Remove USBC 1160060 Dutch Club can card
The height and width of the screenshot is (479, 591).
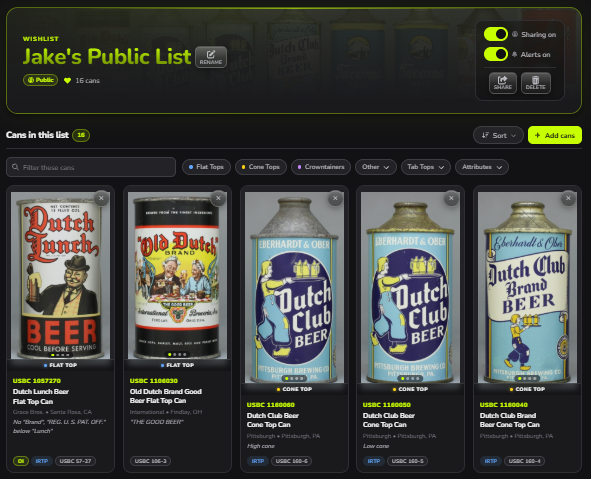[335, 198]
